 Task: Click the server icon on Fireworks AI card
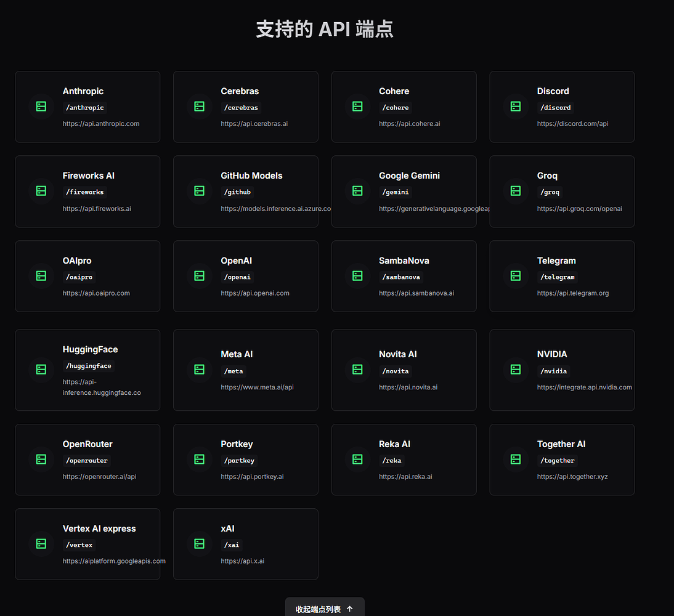pyautogui.click(x=41, y=191)
